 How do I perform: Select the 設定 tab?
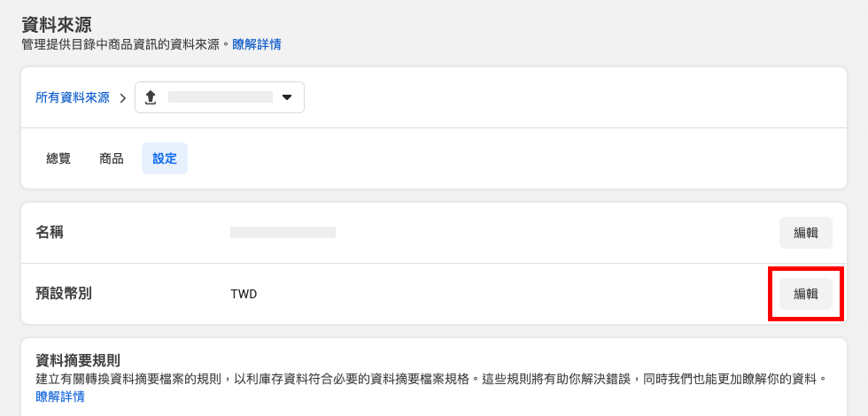pyautogui.click(x=165, y=158)
